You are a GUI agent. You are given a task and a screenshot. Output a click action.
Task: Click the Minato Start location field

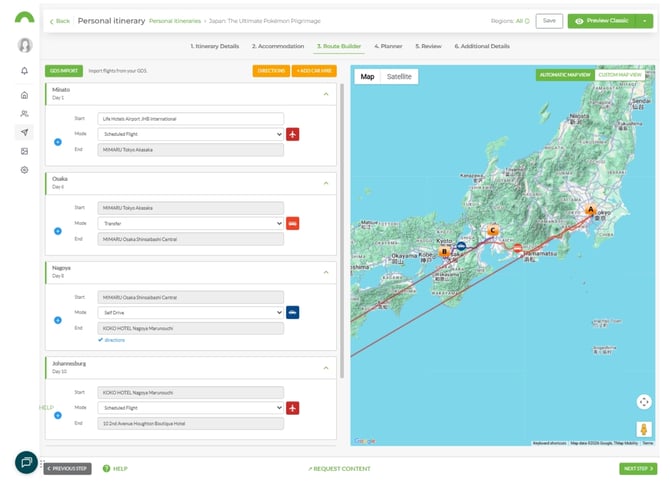(190, 119)
